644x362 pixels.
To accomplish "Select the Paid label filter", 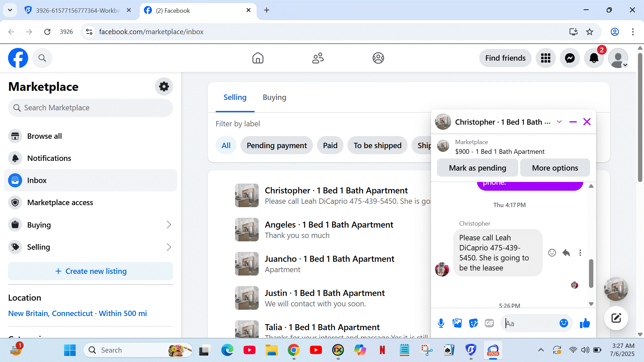I will [x=330, y=145].
